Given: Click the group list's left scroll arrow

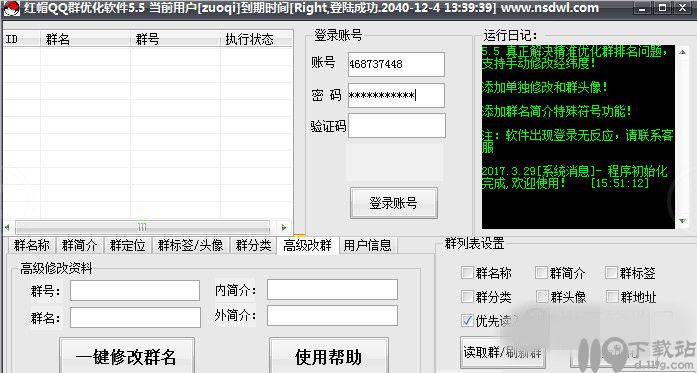Looking at the screenshot, I should click(x=8, y=228).
